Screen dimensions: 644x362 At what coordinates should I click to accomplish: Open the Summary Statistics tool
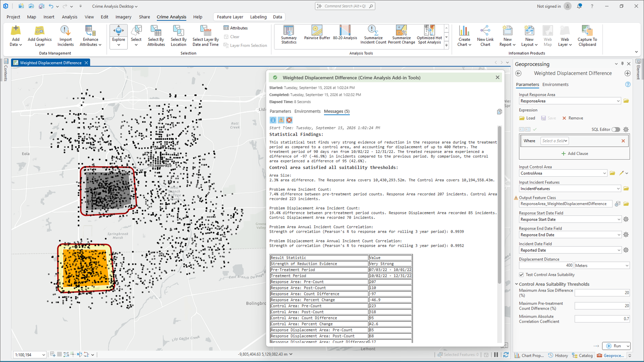[x=288, y=35]
